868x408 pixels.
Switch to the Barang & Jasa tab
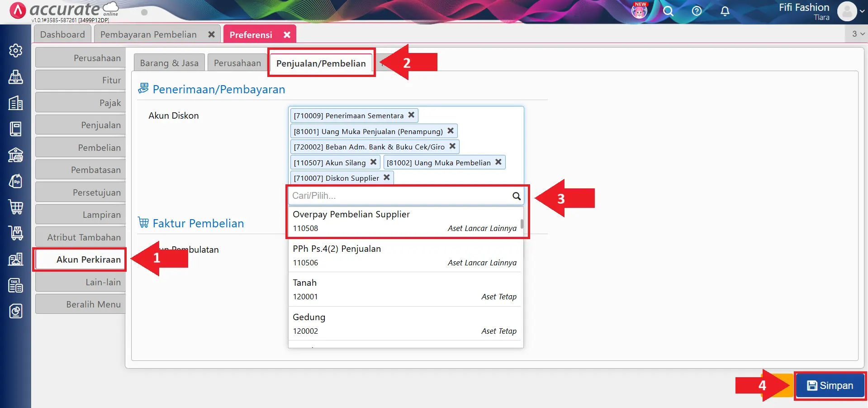pos(169,63)
